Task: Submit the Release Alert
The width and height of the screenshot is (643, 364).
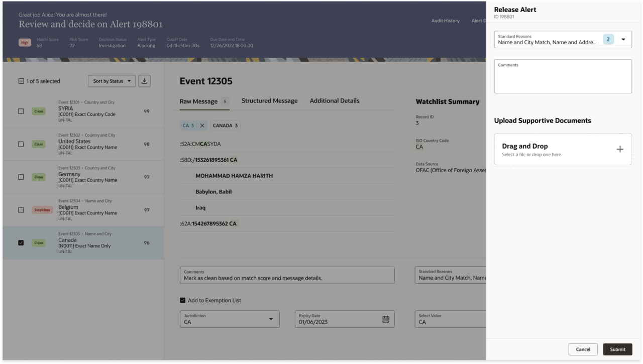Action: 617,349
